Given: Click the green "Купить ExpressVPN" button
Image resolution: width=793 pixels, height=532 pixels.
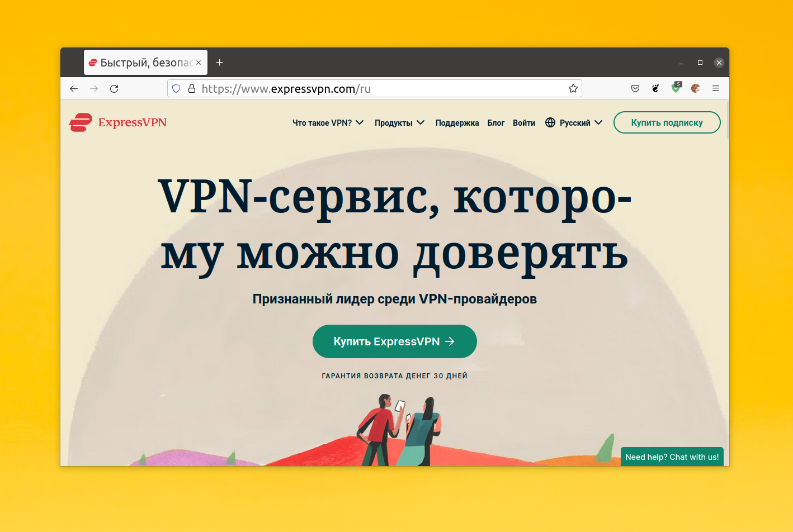Looking at the screenshot, I should tap(395, 341).
